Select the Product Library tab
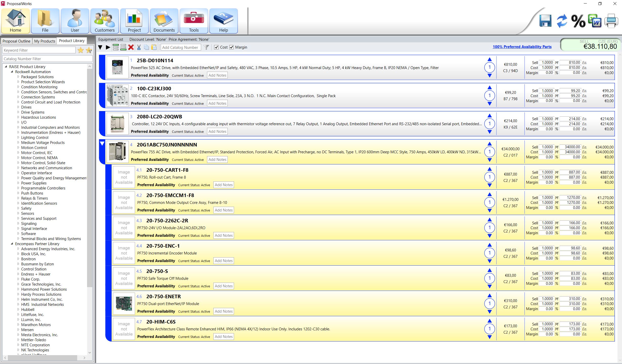Screen dimensions: 622x364 (72, 41)
